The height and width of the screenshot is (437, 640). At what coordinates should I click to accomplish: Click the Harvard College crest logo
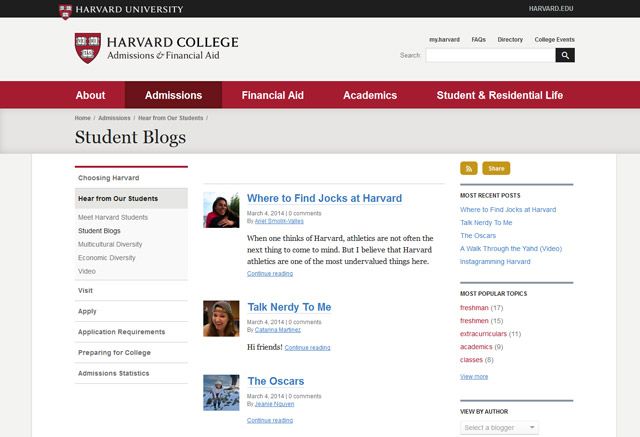(87, 47)
